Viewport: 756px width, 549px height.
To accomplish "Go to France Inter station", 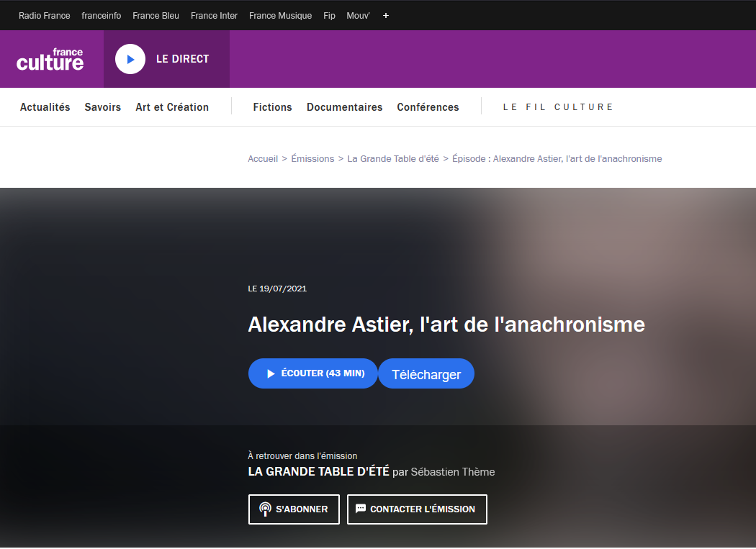I will click(214, 15).
